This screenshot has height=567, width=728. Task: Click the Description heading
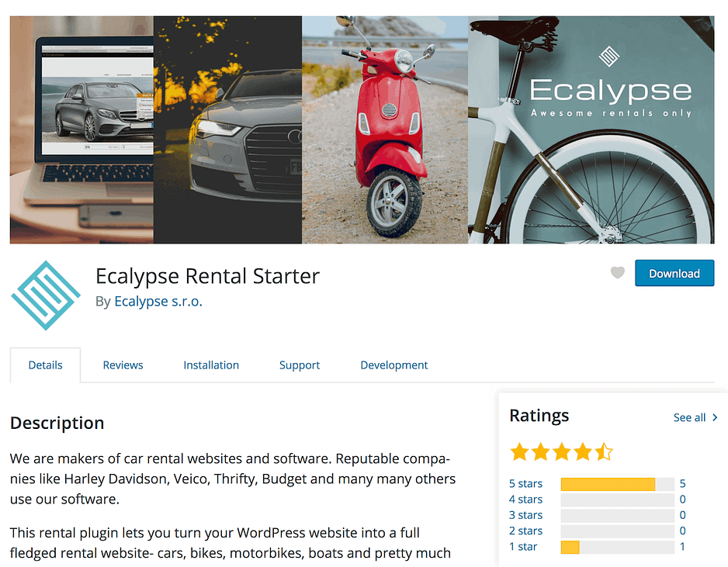tap(57, 424)
